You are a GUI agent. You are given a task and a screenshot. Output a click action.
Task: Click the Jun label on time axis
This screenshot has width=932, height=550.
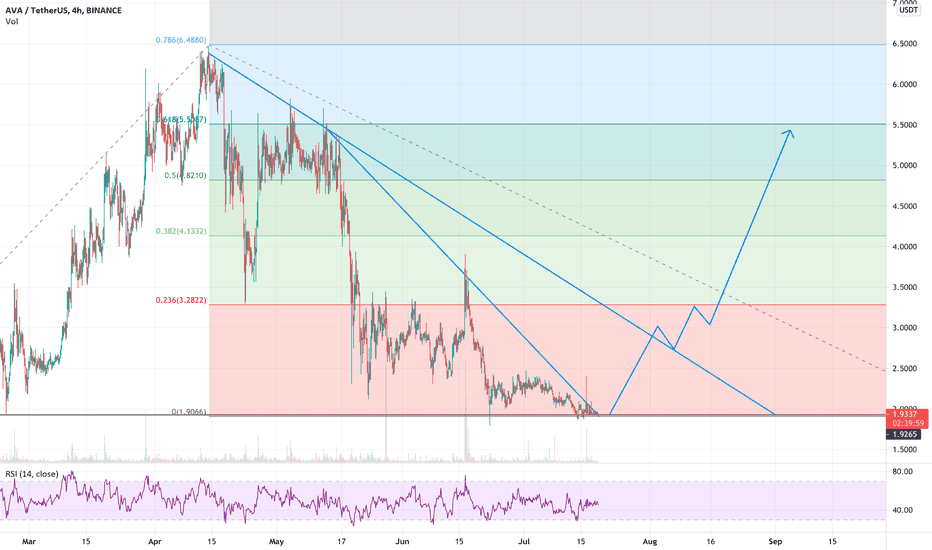(402, 541)
